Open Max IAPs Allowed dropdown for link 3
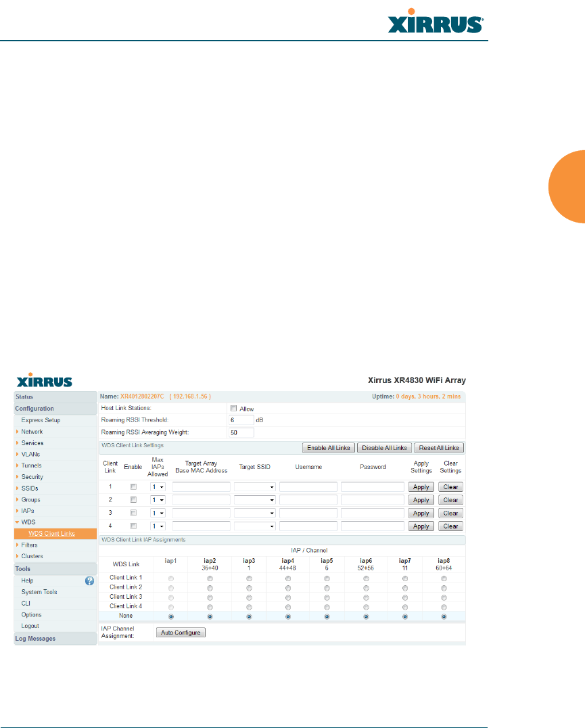 pos(158,513)
